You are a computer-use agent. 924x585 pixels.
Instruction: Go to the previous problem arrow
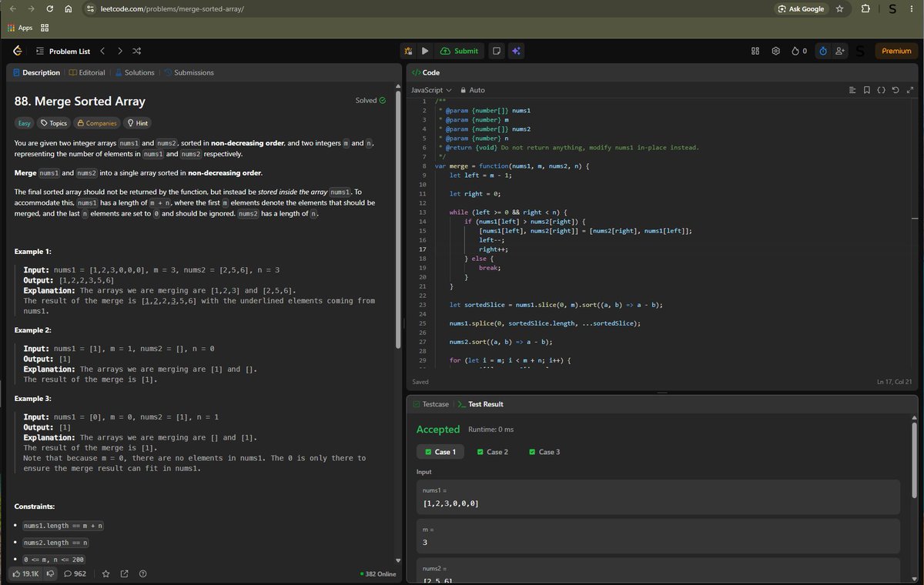[x=102, y=52]
